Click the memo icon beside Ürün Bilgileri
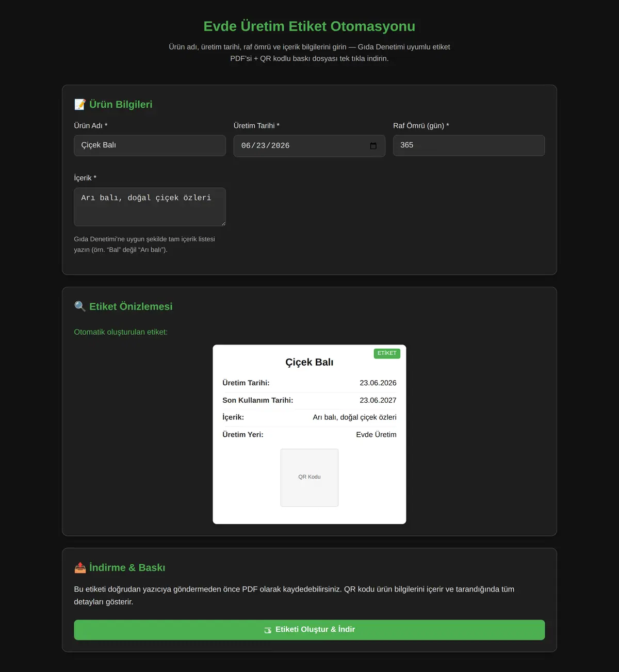The width and height of the screenshot is (619, 672). pyautogui.click(x=80, y=104)
